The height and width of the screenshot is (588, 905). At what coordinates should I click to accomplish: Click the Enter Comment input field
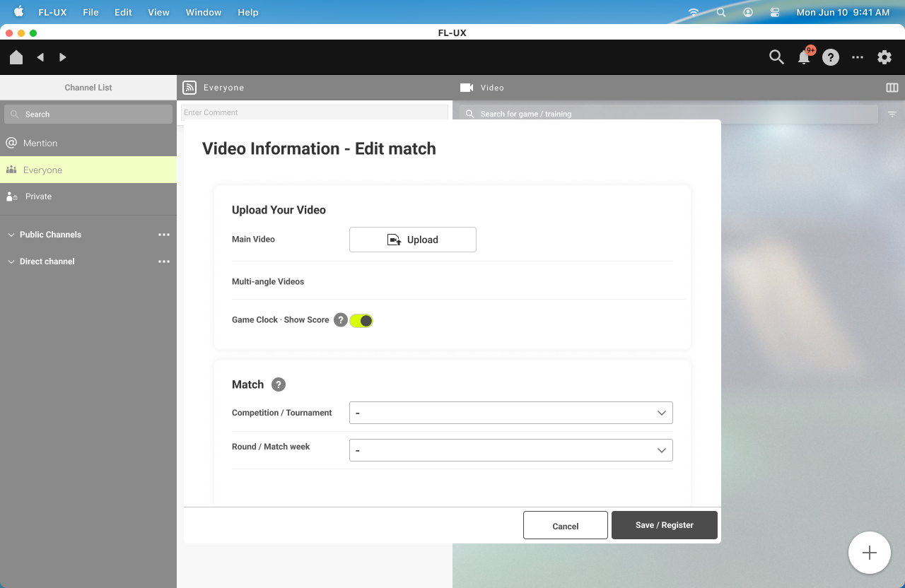point(314,112)
